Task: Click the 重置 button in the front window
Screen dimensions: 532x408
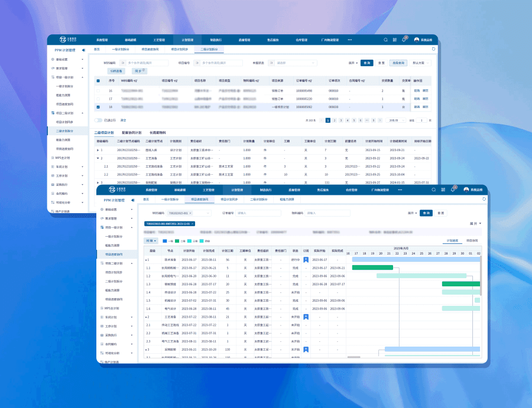Action: 441,213
